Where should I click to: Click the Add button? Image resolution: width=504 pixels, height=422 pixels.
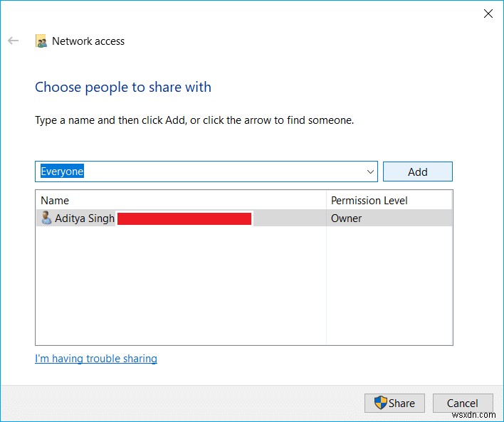click(418, 172)
